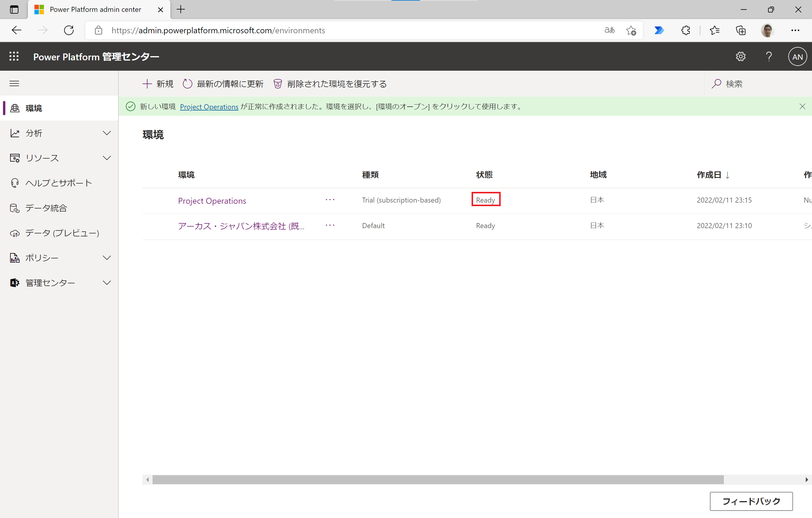
Task: Open Project Operations environment in table
Action: (x=212, y=200)
